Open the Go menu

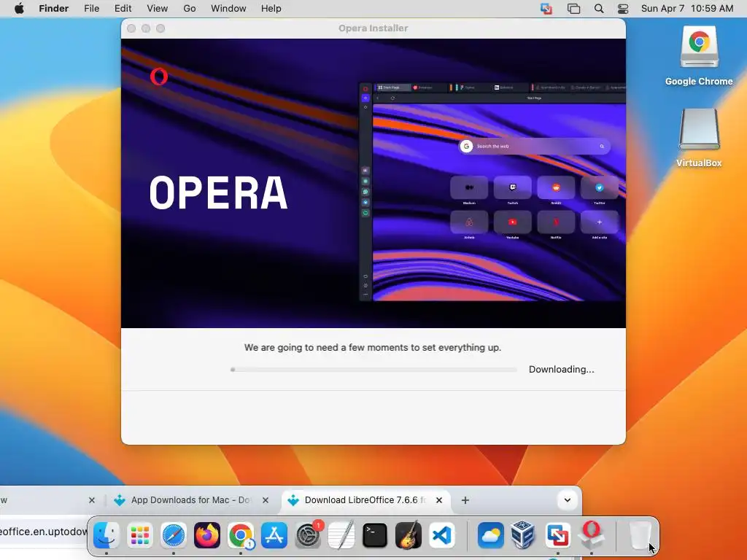[190, 9]
